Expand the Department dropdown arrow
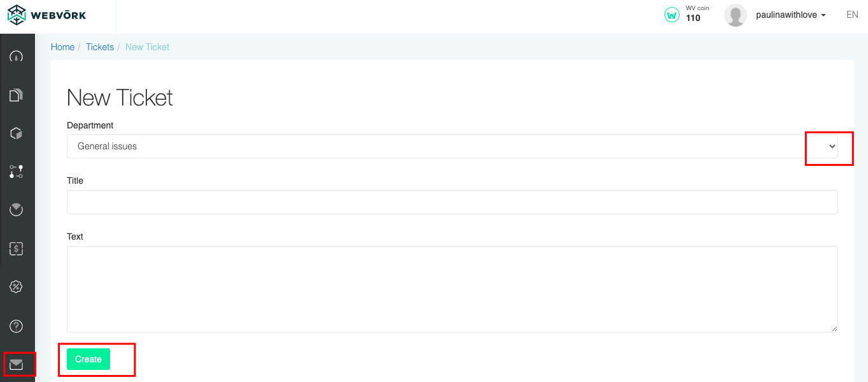 pyautogui.click(x=832, y=146)
